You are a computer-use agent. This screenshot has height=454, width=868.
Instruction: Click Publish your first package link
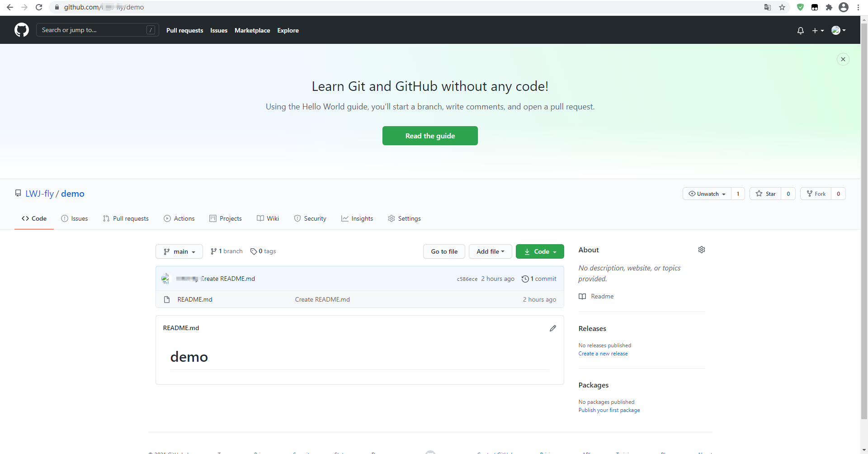pyautogui.click(x=609, y=410)
